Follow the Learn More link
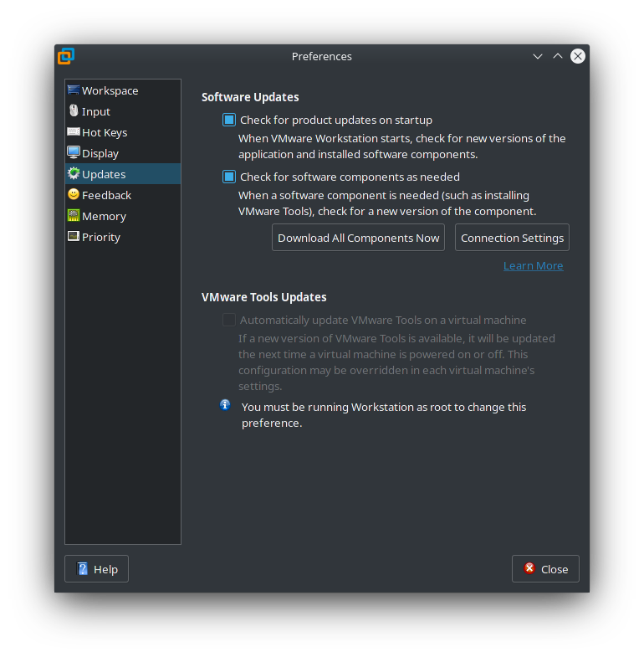The height and width of the screenshot is (657, 644). (x=533, y=265)
